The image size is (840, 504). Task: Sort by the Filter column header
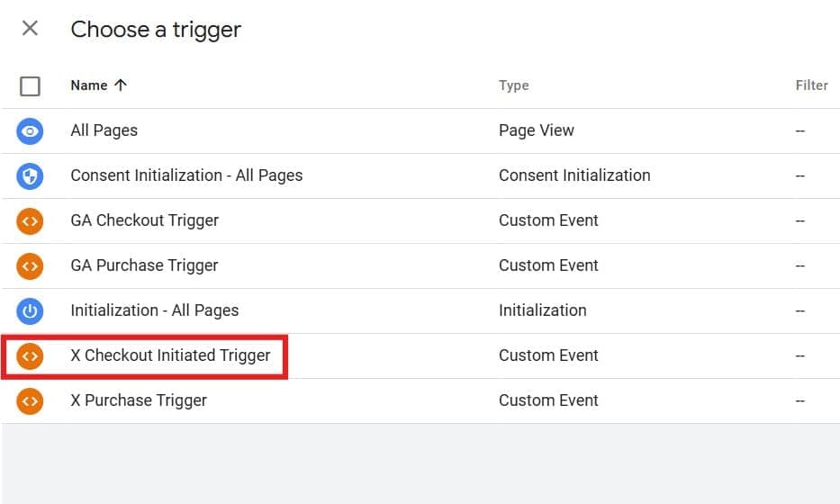tap(811, 85)
